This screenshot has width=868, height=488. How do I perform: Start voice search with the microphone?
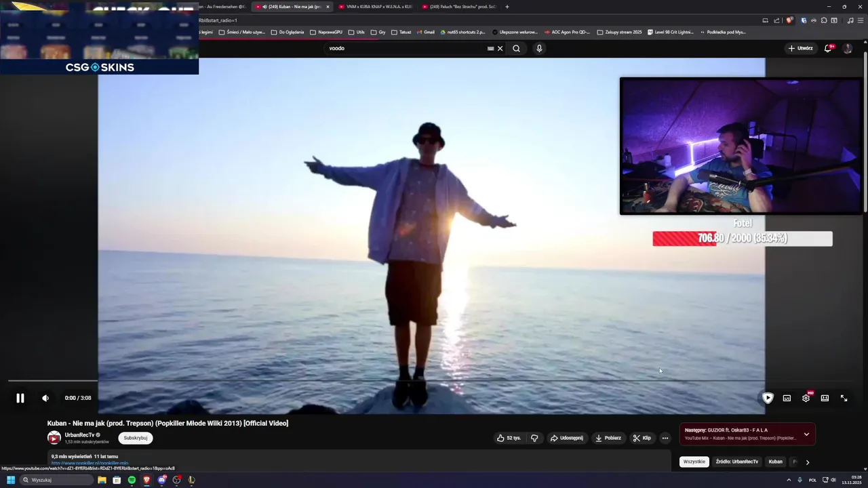[x=539, y=48]
